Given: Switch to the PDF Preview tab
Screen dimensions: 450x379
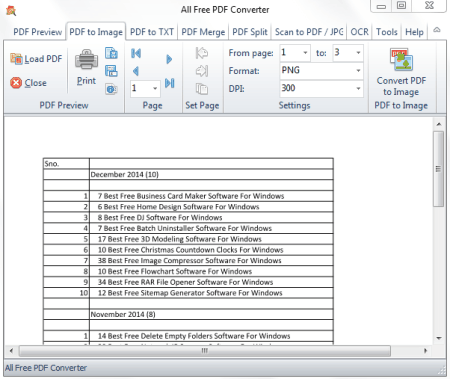Looking at the screenshot, I should pos(37,32).
